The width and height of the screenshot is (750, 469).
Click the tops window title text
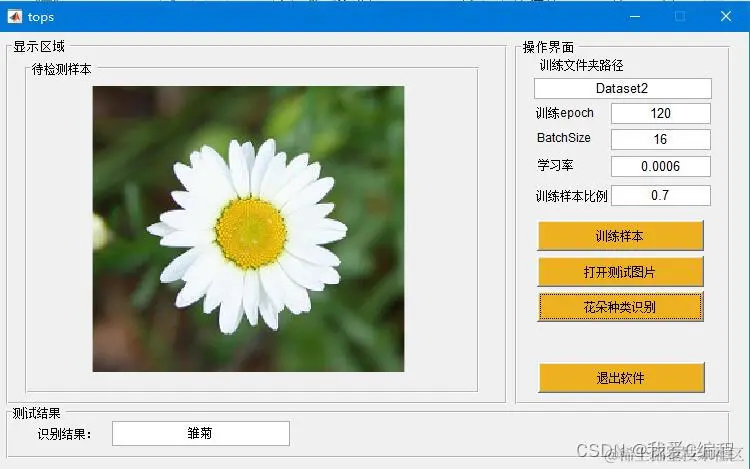point(41,17)
